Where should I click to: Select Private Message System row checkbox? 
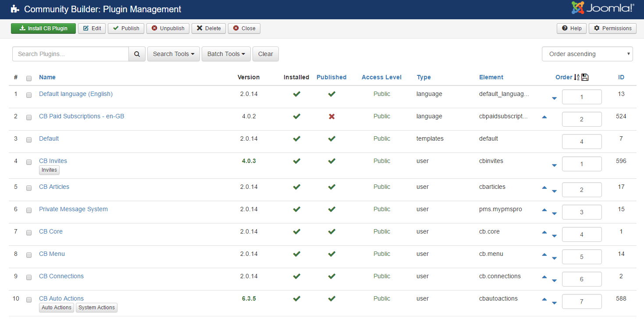point(29,210)
